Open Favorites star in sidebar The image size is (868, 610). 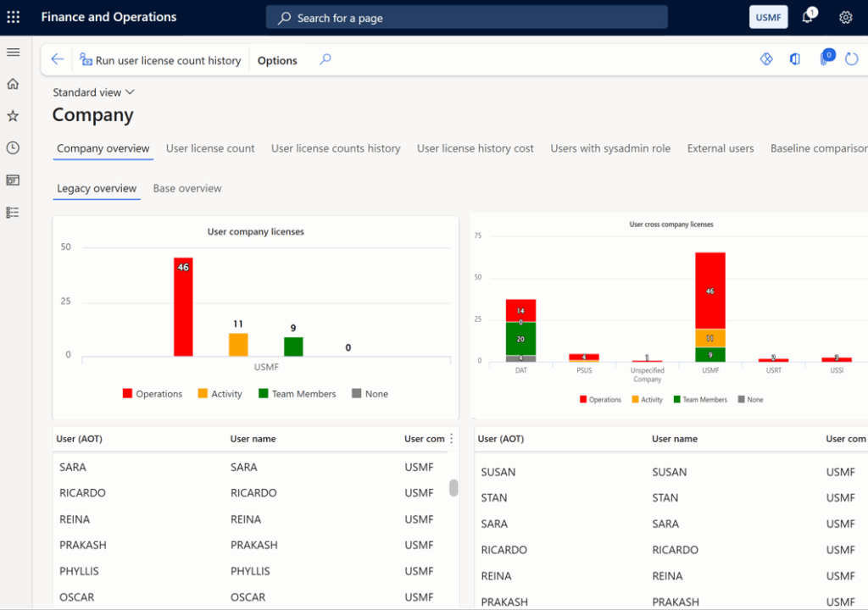13,116
